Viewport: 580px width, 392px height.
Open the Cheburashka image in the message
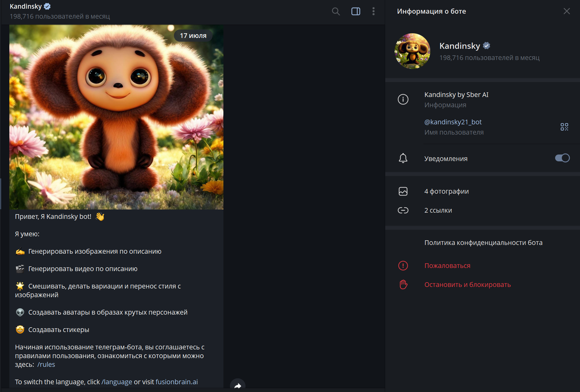pos(116,117)
